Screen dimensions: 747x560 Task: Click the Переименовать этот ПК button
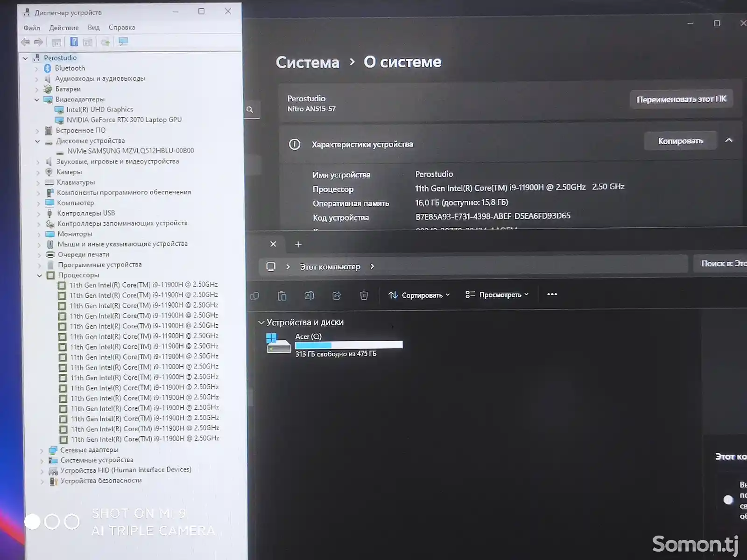point(681,99)
